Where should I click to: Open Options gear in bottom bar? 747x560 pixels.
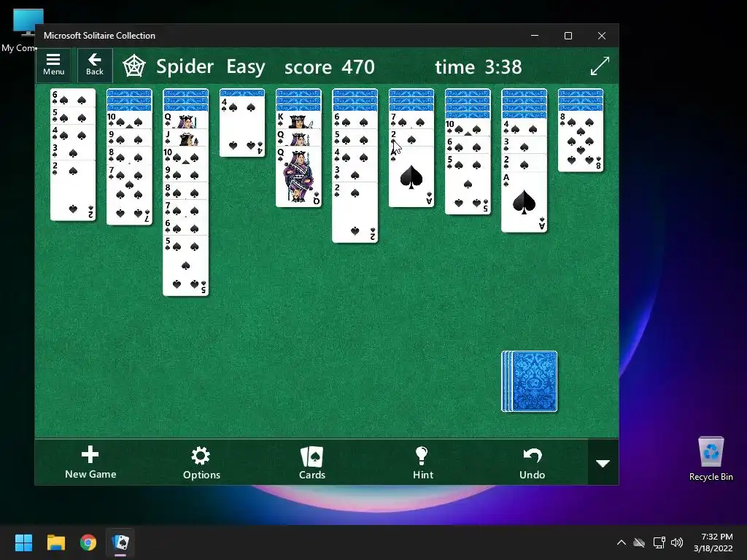coord(201,462)
